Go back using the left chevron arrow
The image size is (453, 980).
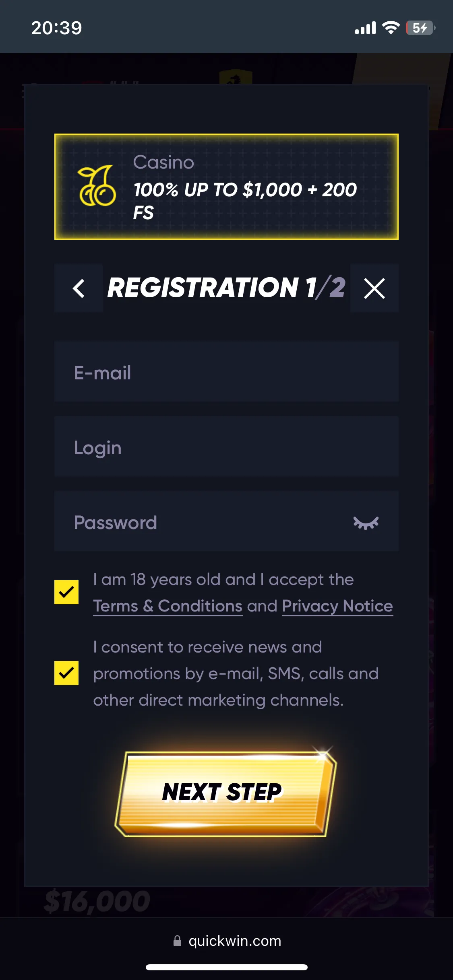(x=79, y=288)
